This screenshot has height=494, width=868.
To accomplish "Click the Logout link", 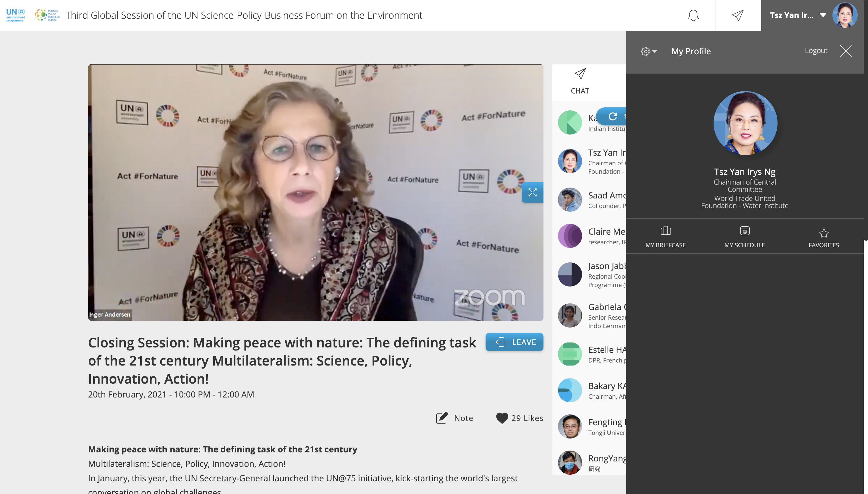I will [816, 51].
